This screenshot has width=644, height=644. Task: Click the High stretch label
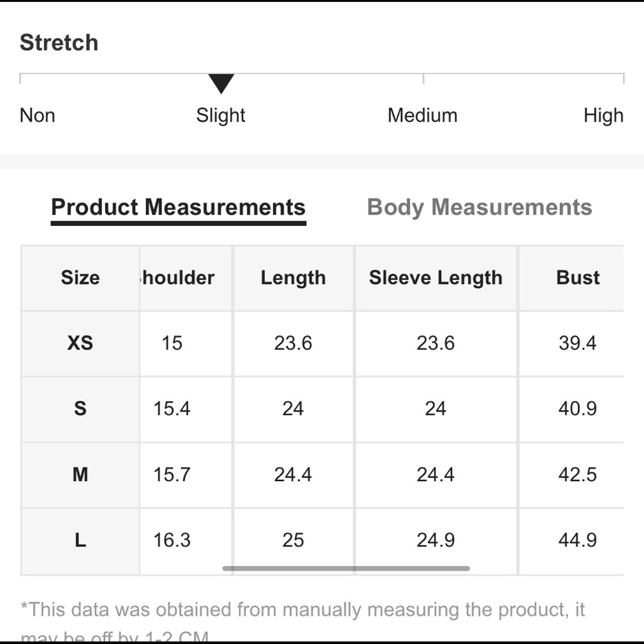point(603,115)
